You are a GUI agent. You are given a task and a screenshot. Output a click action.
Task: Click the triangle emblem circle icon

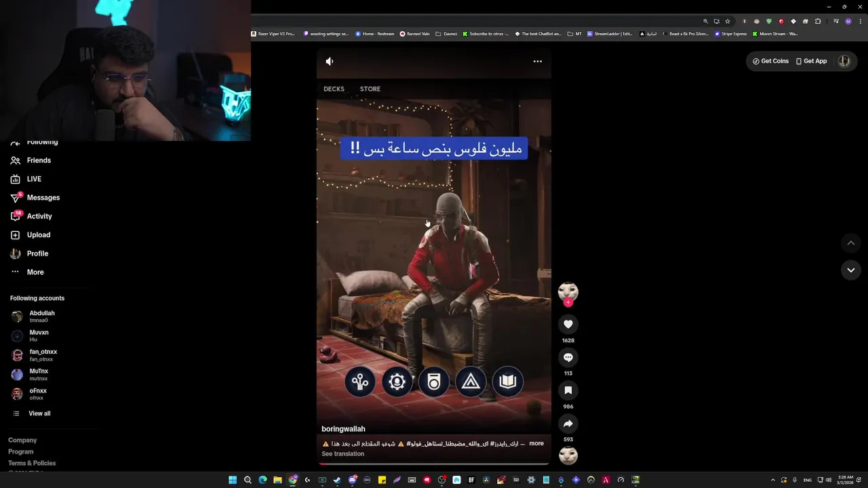tap(471, 382)
